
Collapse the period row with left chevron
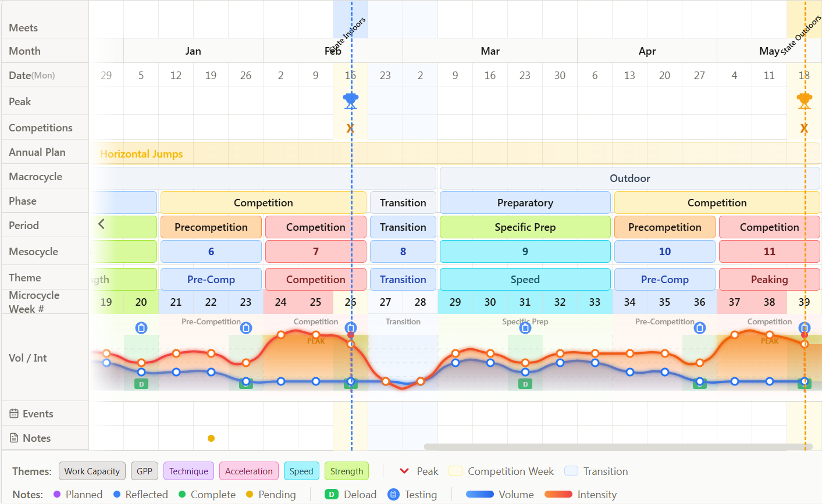(x=101, y=224)
